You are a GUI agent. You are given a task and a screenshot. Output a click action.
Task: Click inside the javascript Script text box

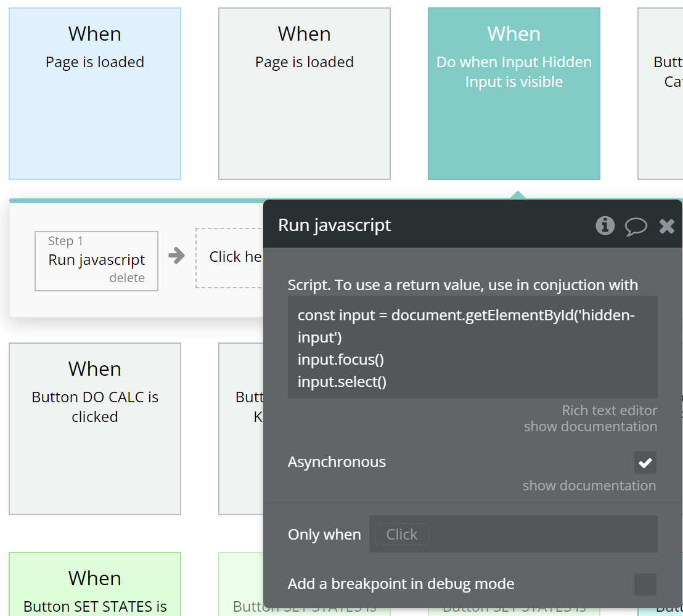point(472,347)
